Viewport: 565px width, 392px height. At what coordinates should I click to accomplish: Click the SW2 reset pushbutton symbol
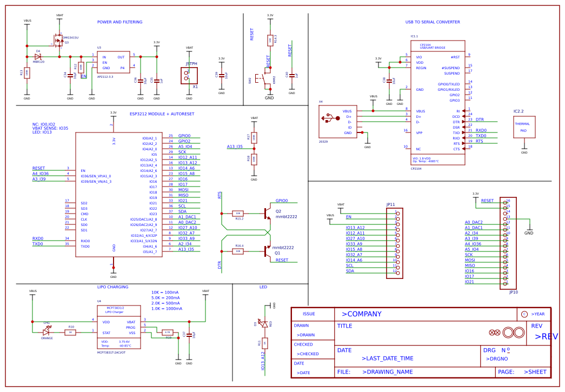tap(263, 78)
